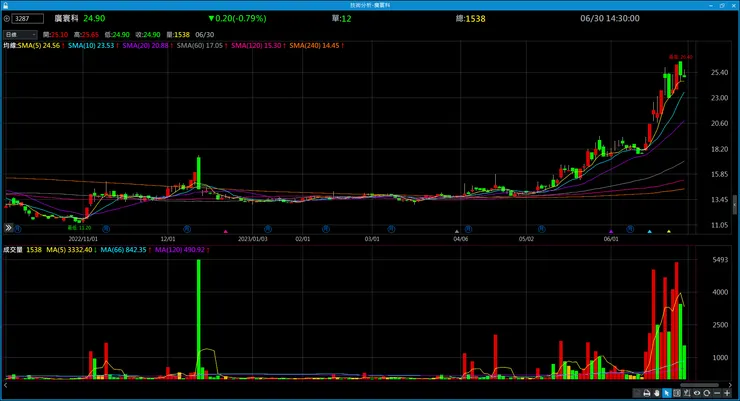
Task: Click the SMA(120) 15.30 label
Action: point(256,46)
